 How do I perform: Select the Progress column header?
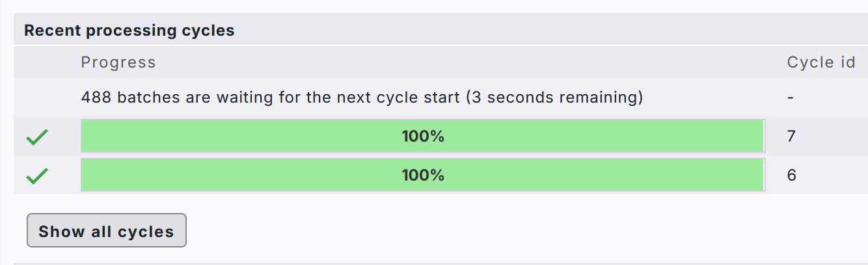(x=118, y=62)
